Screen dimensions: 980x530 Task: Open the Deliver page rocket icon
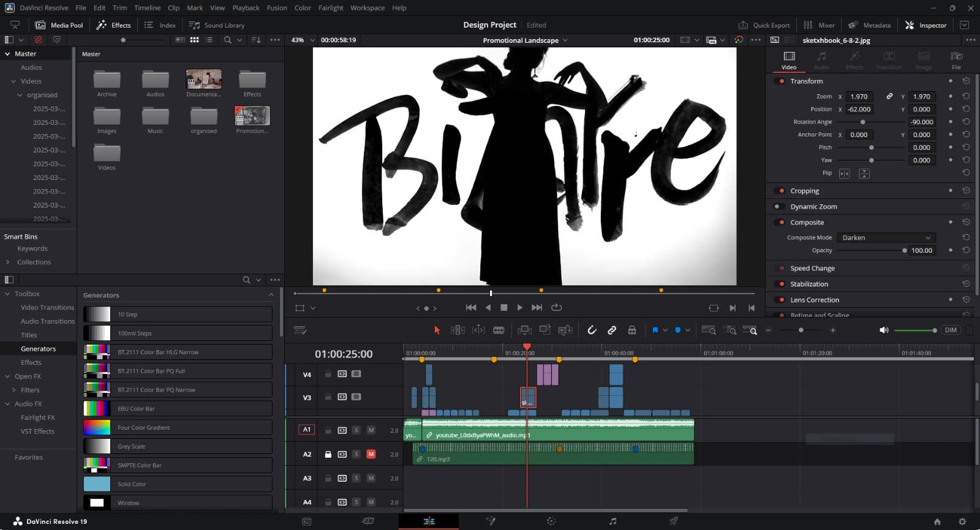(x=673, y=521)
